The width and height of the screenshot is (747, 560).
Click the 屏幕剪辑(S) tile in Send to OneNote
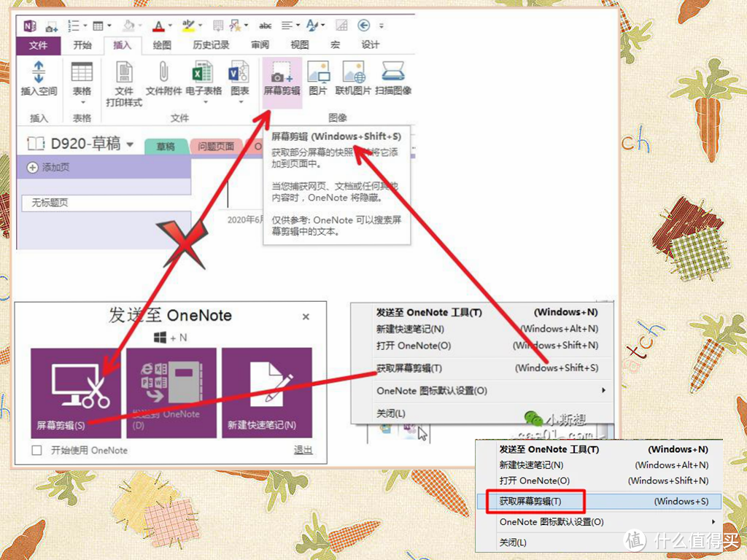[76, 393]
